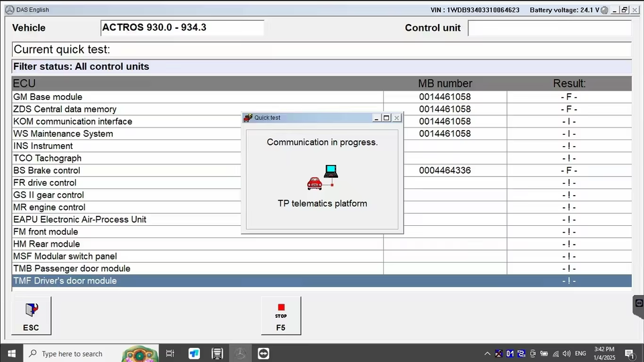Select TMB Passenger door module row

click(321, 269)
